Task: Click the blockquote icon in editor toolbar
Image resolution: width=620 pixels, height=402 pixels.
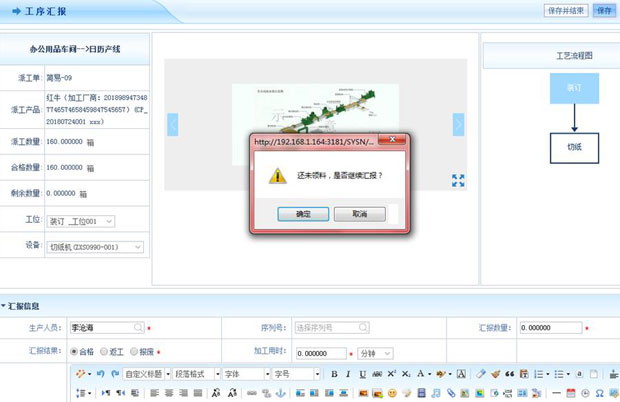Action: click(x=509, y=374)
